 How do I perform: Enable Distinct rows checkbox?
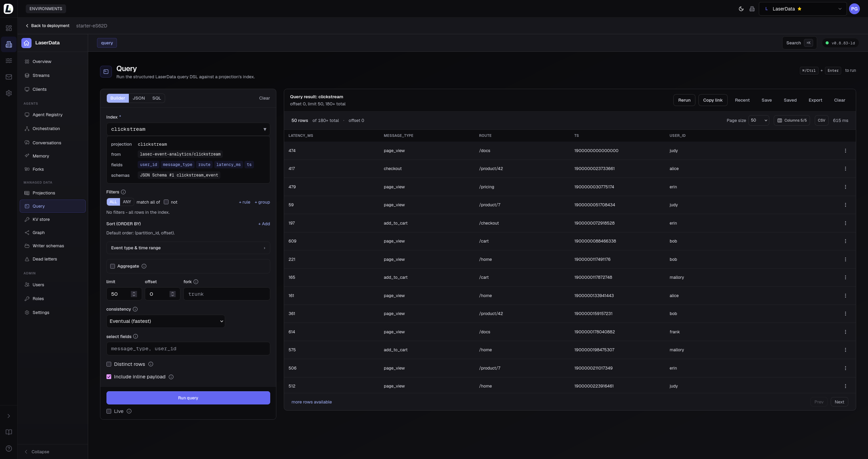coord(109,364)
